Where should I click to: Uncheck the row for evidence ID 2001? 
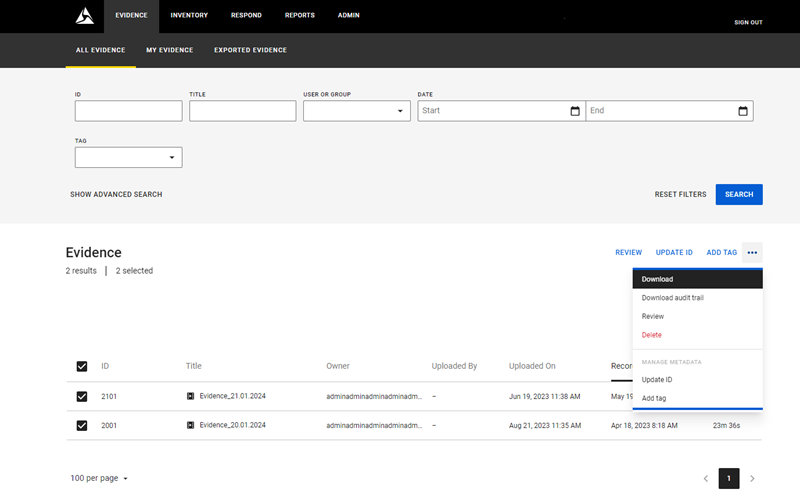tap(82, 426)
